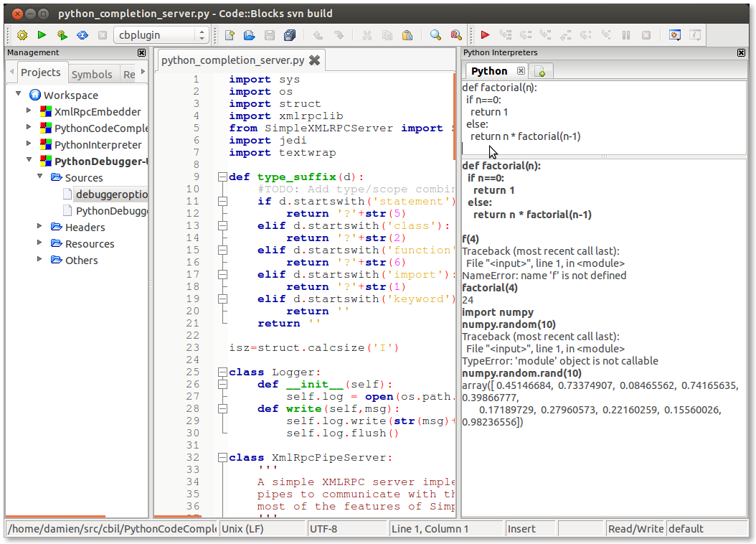This screenshot has height=544, width=756.
Task: Create a new file from toolbar
Action: [x=231, y=34]
